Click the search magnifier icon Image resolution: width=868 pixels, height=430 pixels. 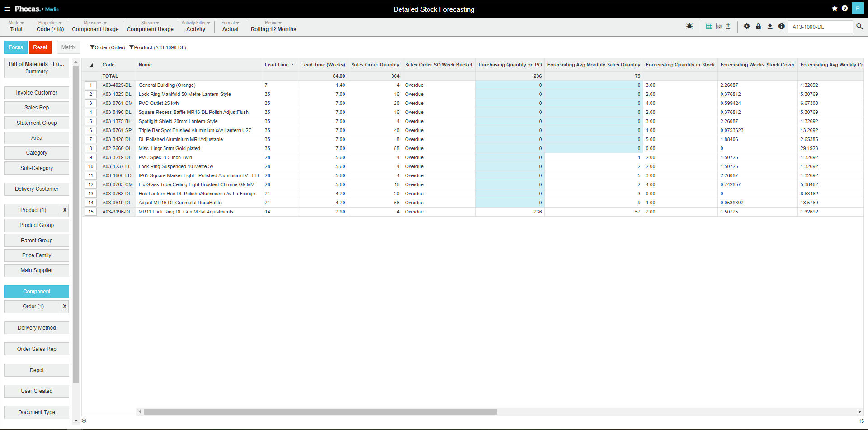tap(859, 27)
